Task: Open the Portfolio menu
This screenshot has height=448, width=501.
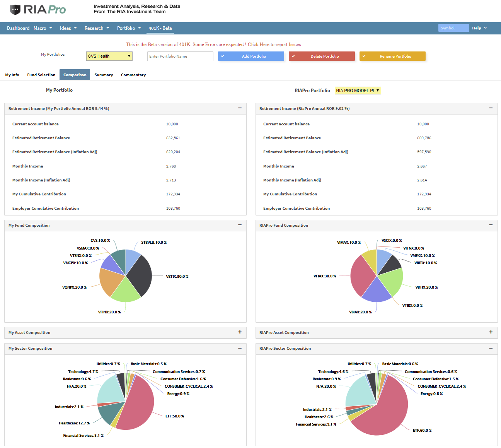Action: [129, 28]
